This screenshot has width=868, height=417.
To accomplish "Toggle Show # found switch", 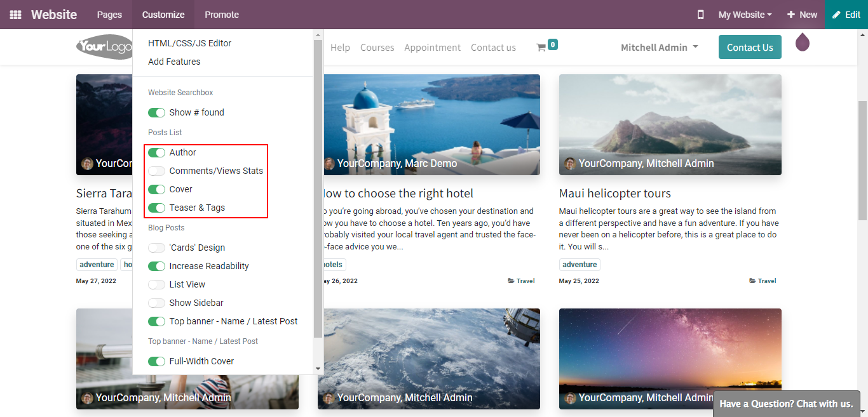I will (x=156, y=112).
